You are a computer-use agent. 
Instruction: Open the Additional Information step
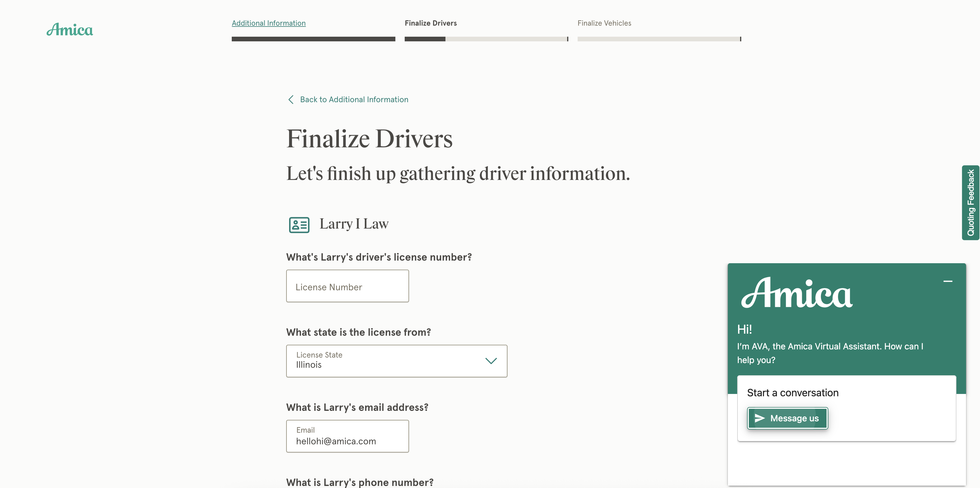point(269,23)
